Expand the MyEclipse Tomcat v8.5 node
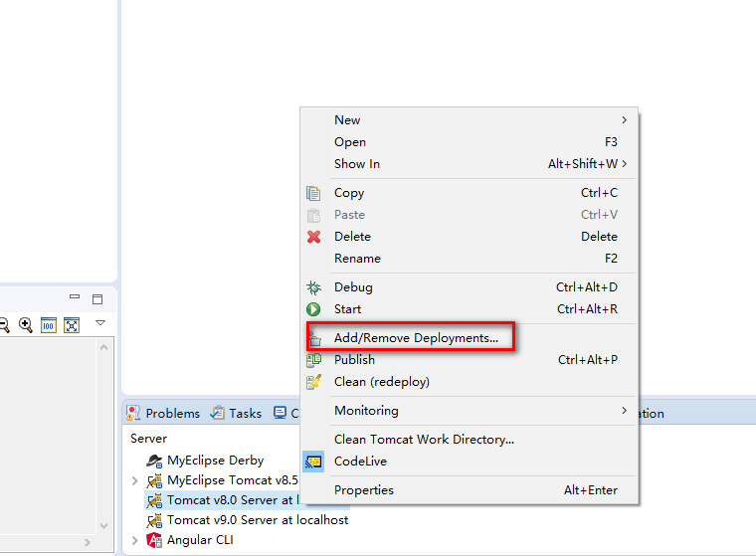This screenshot has height=556, width=756. point(135,480)
